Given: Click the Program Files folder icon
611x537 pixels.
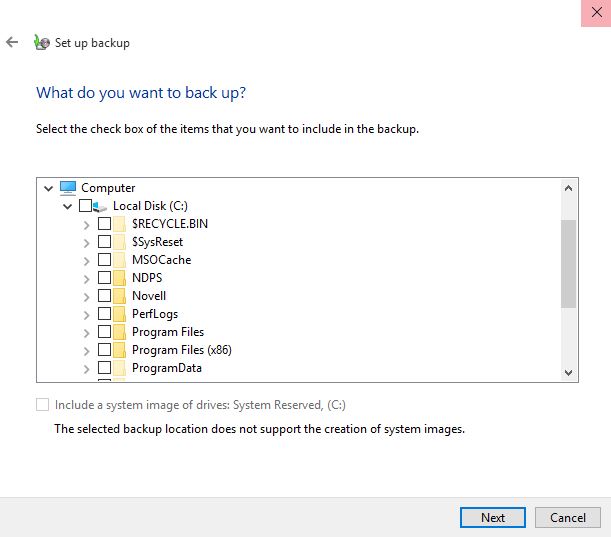Looking at the screenshot, I should point(119,332).
